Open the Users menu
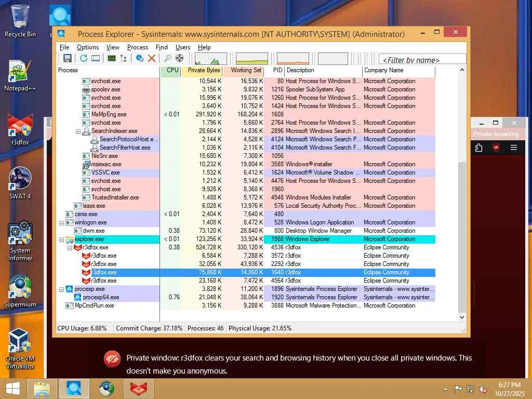This screenshot has width=532, height=399. [182, 47]
